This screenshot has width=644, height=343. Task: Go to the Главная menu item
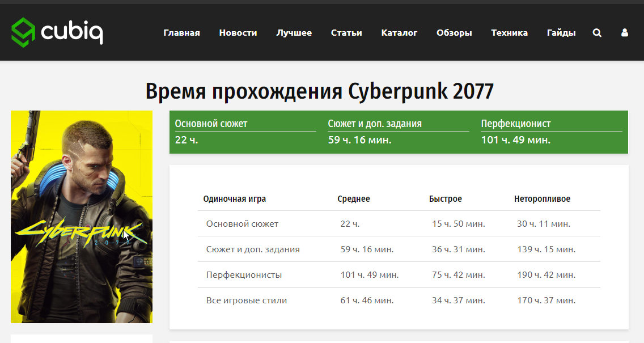click(181, 33)
